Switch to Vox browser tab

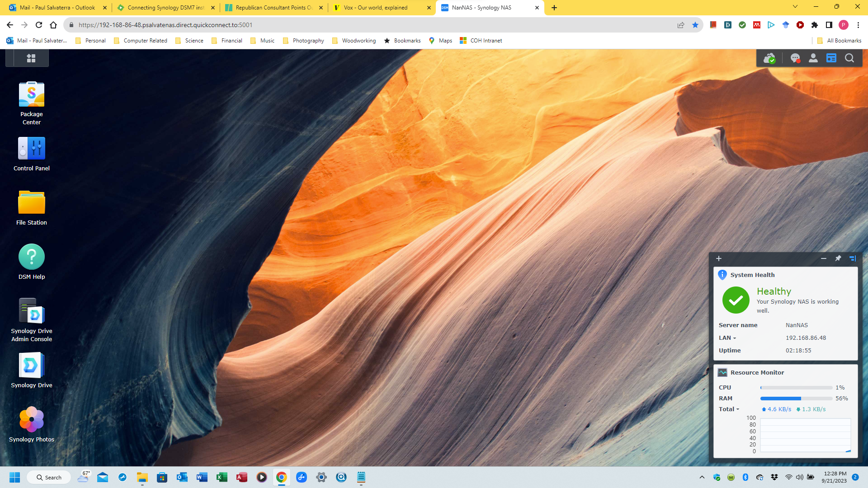[375, 8]
